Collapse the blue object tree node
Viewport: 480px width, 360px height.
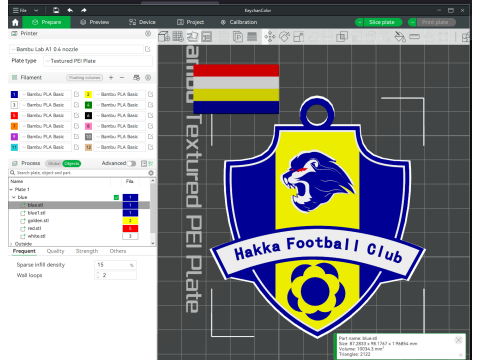click(14, 197)
